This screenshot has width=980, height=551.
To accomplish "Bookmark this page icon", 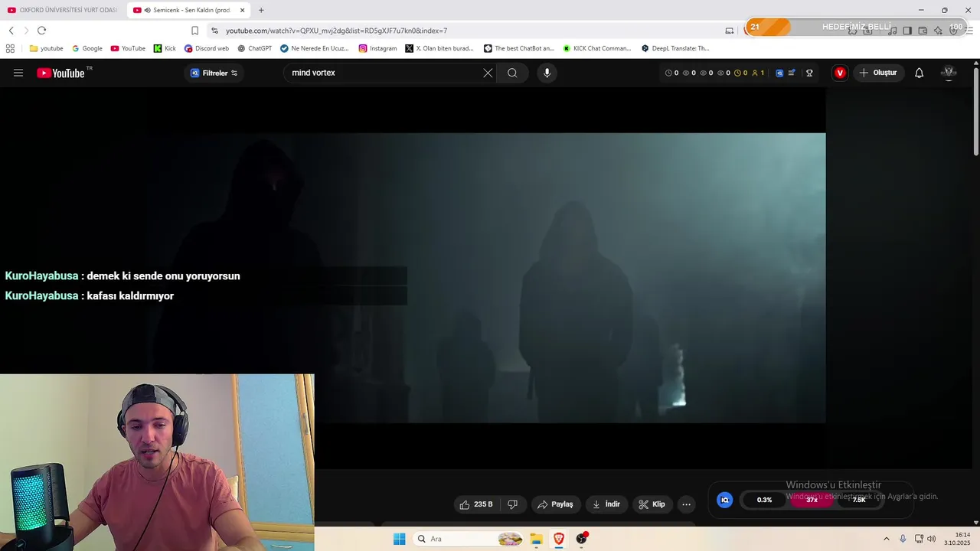I will [194, 31].
